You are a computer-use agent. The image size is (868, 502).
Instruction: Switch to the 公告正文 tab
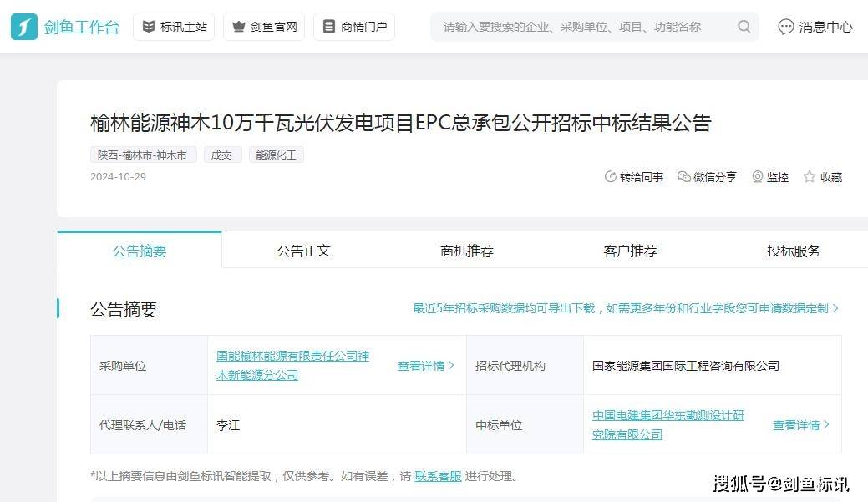point(303,251)
